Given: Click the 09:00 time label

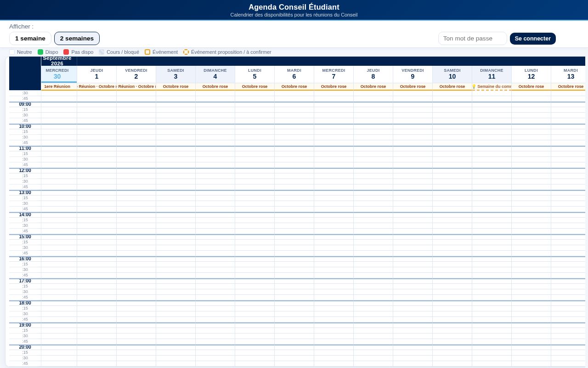Looking at the screenshot, I should pyautogui.click(x=25, y=104).
